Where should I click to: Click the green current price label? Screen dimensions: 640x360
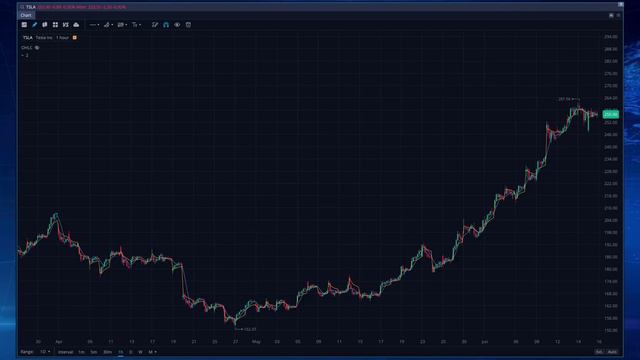[x=611, y=115]
